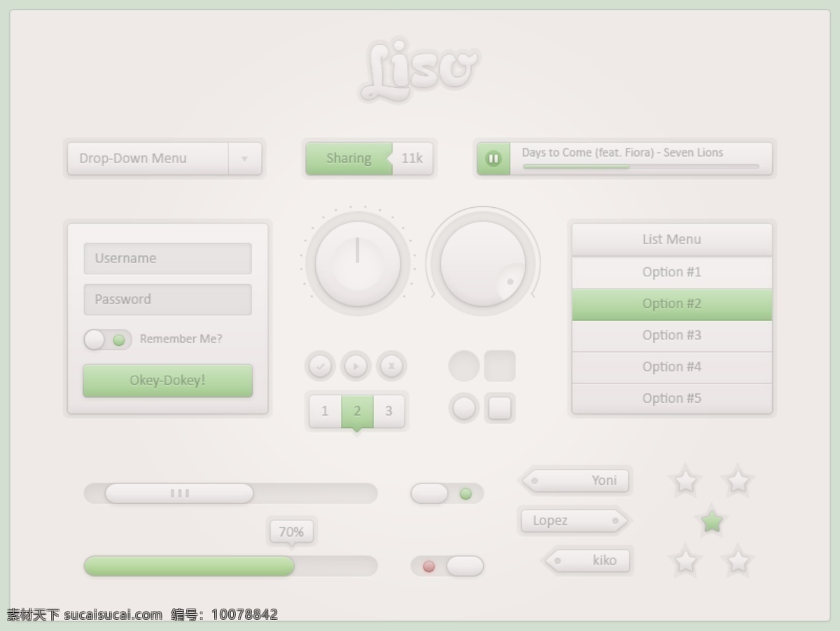
Task: Focus the Username input field
Action: pos(168,258)
